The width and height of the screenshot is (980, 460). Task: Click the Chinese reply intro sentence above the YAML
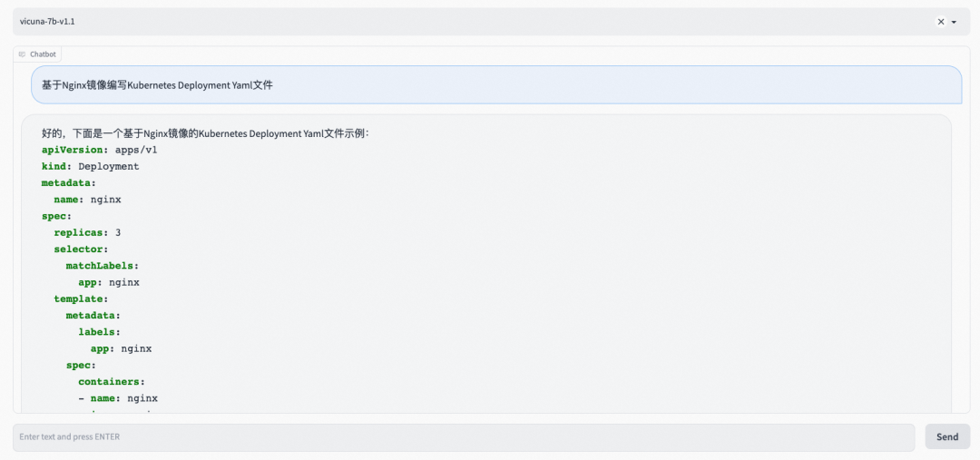206,133
